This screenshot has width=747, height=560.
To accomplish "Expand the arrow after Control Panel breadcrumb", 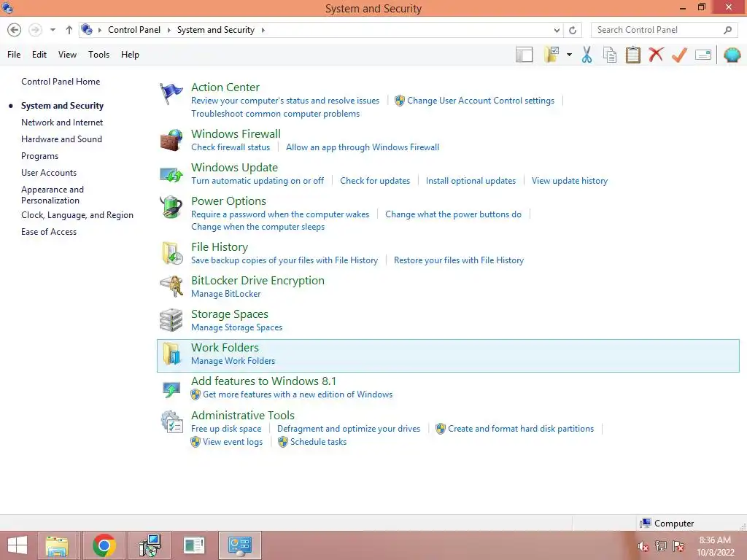I will [169, 30].
